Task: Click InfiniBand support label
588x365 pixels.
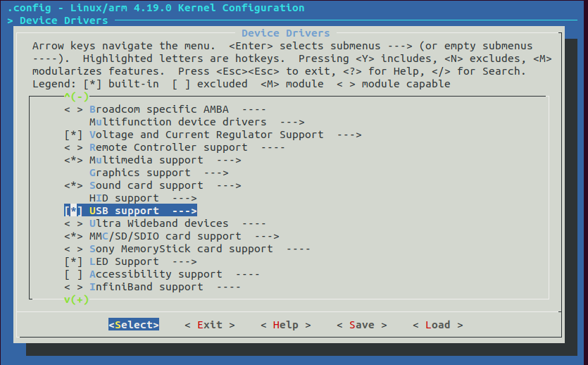Action: (x=146, y=287)
